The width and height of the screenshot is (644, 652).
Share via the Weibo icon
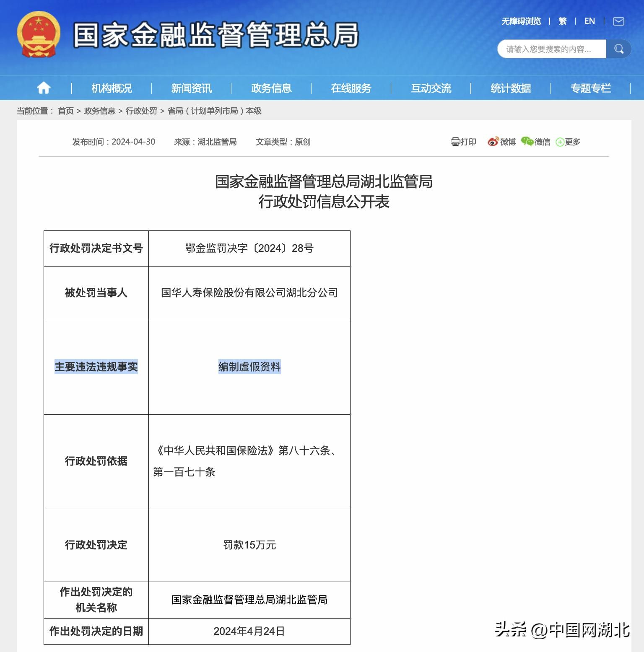point(493,142)
